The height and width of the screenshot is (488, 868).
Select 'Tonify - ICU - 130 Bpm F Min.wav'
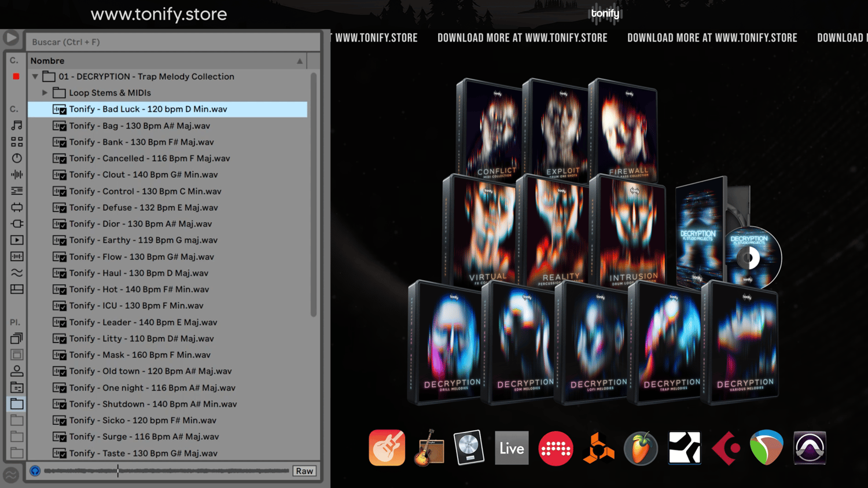click(x=167, y=305)
